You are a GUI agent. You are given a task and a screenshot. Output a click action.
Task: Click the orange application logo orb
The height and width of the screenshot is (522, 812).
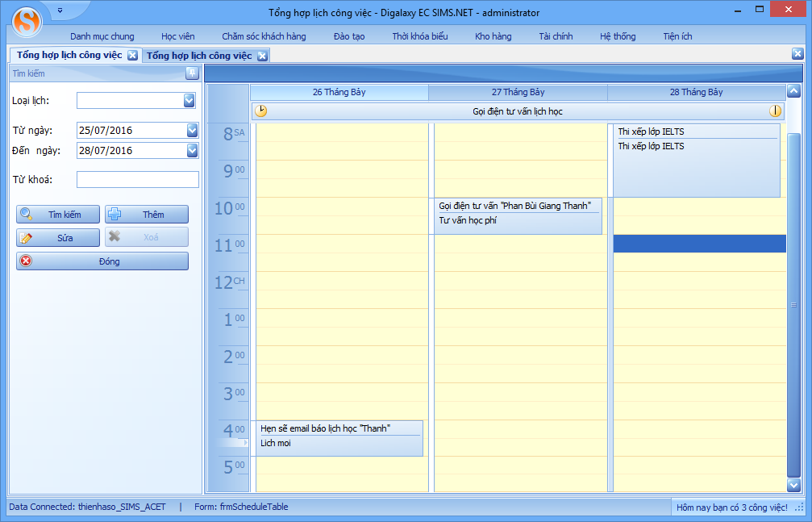pyautogui.click(x=27, y=21)
